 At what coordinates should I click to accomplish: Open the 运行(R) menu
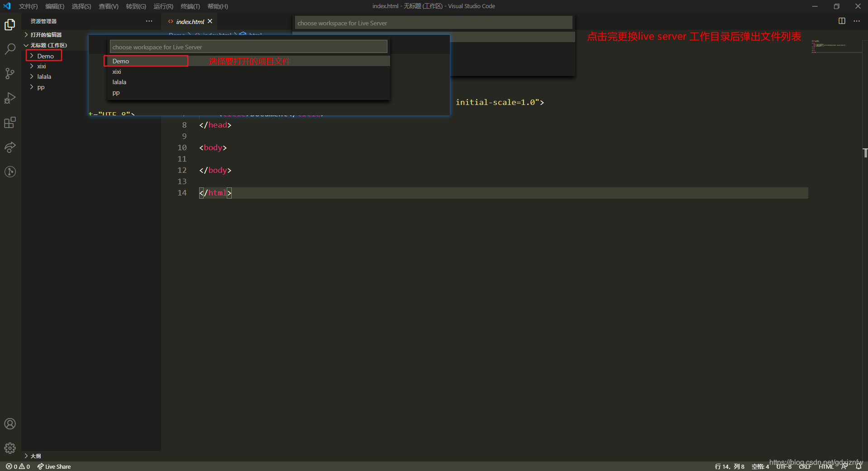pyautogui.click(x=163, y=6)
